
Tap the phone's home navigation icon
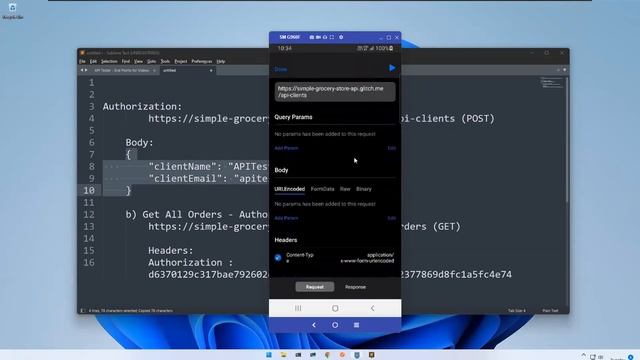[x=335, y=308]
